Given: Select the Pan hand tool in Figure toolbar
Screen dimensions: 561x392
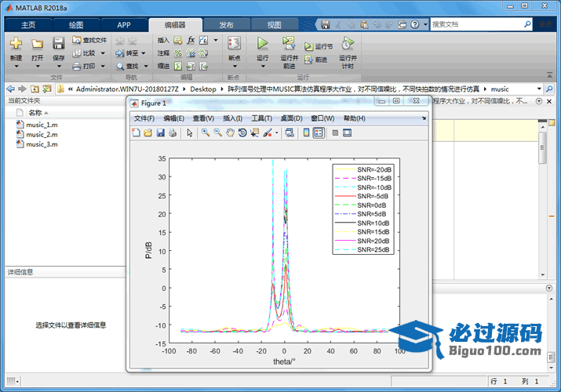Looking at the screenshot, I should click(x=230, y=133).
